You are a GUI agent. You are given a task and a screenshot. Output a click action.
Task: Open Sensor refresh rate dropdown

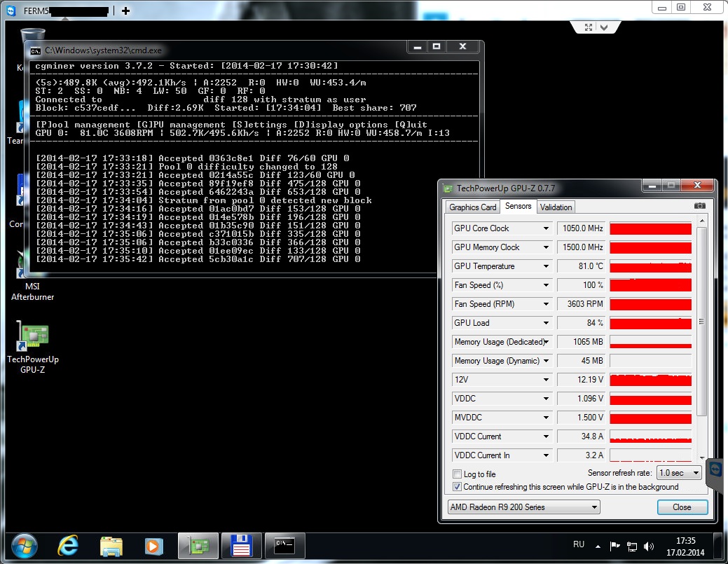679,472
